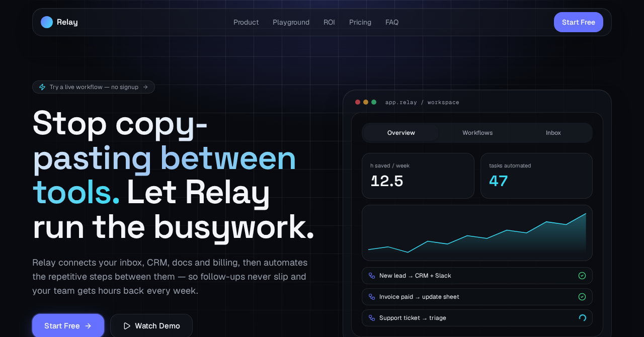
Task: Open the Pricing nav link
Action: [360, 22]
